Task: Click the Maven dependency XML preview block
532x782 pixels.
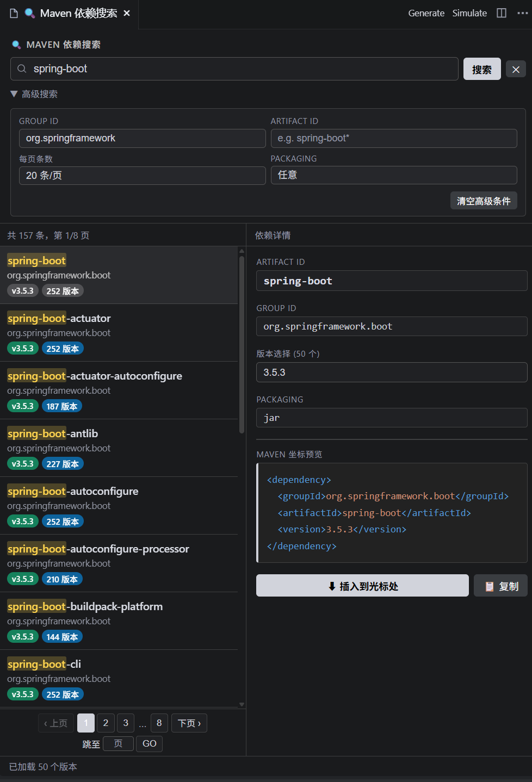Action: pos(392,513)
